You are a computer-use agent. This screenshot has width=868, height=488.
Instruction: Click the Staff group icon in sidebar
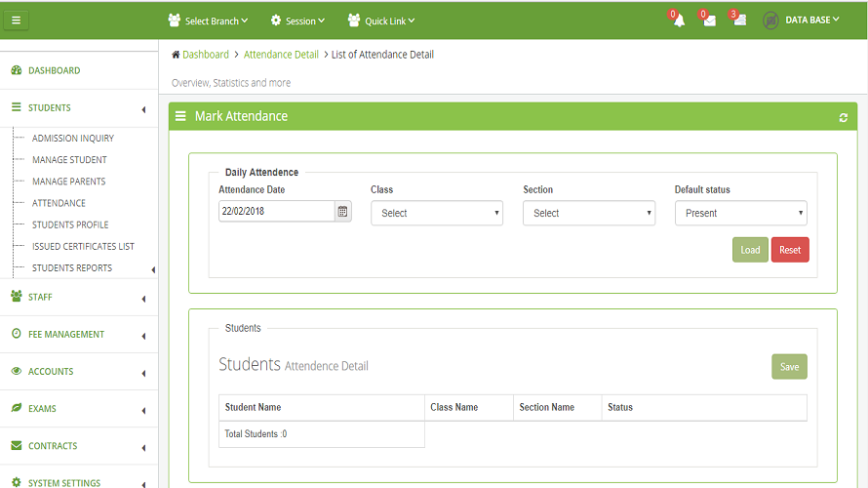pos(16,296)
